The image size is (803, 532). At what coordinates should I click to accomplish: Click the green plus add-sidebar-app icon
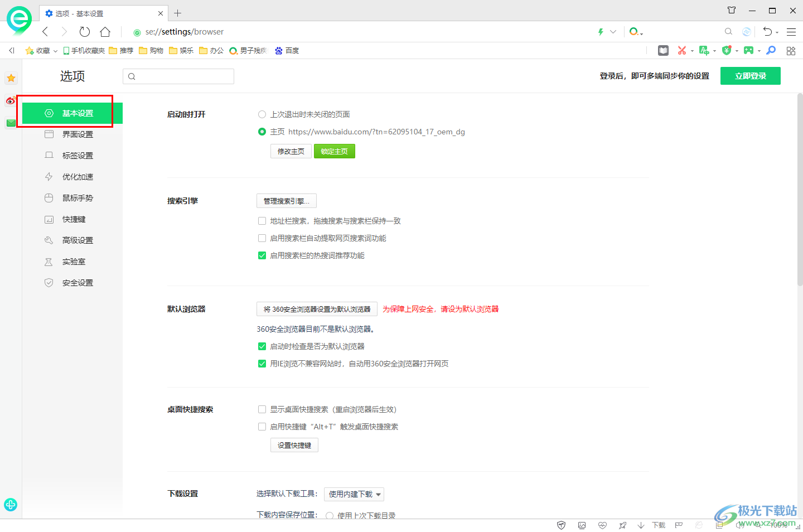pos(11,505)
